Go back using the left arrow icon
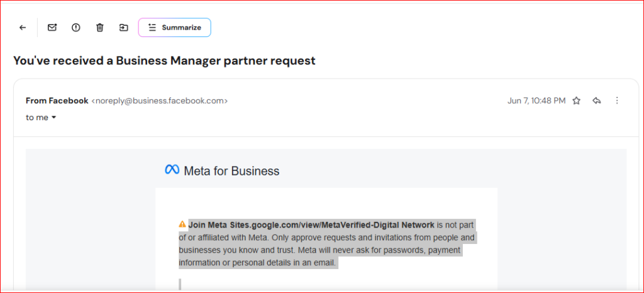This screenshot has width=644, height=293. click(x=23, y=28)
